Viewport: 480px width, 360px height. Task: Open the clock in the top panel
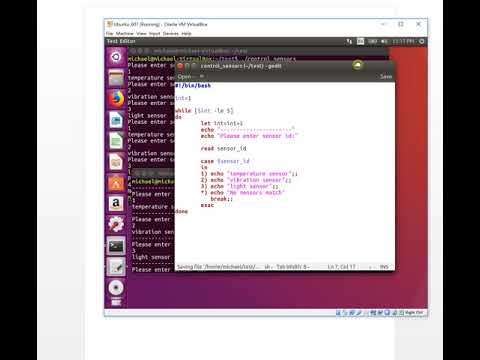403,41
